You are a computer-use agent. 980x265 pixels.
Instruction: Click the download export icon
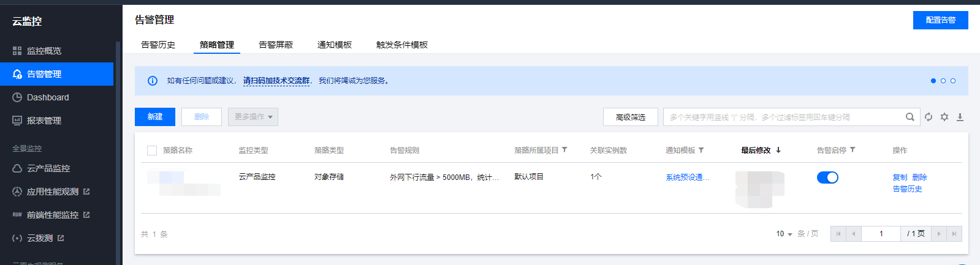(x=960, y=117)
